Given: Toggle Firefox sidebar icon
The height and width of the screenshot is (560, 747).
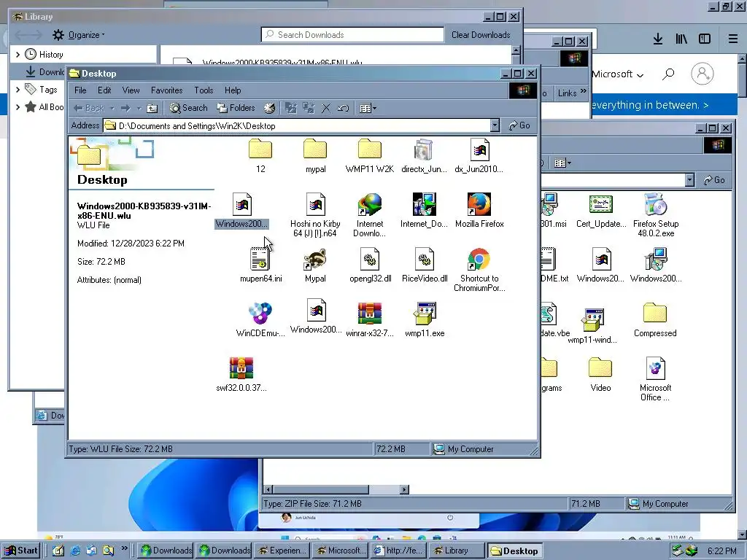Looking at the screenshot, I should [704, 39].
